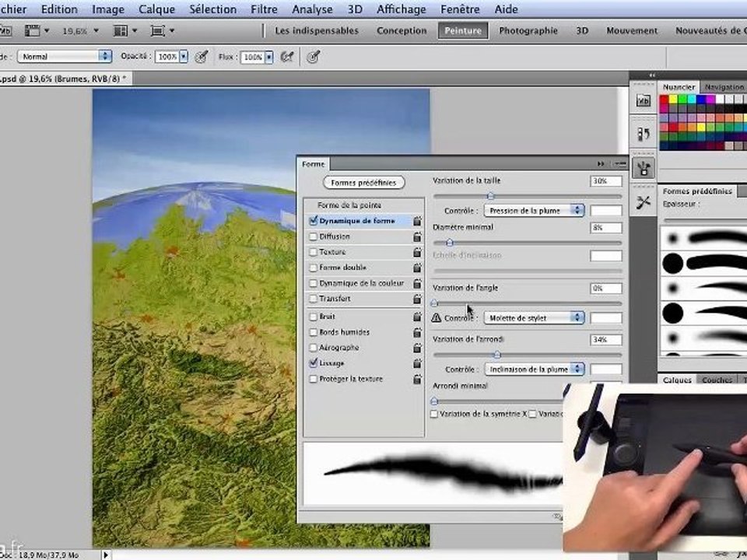Enable the airbrush icon next to Flux
The height and width of the screenshot is (560, 747).
[287, 57]
